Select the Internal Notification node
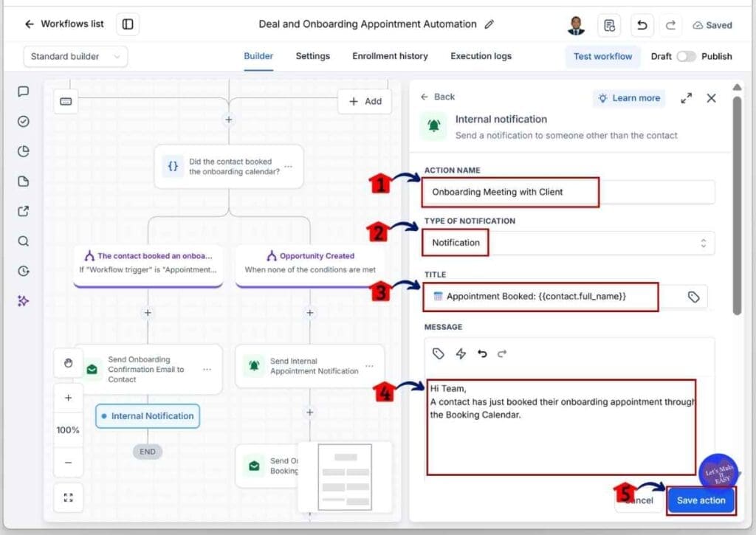This screenshot has width=756, height=535. coord(148,416)
